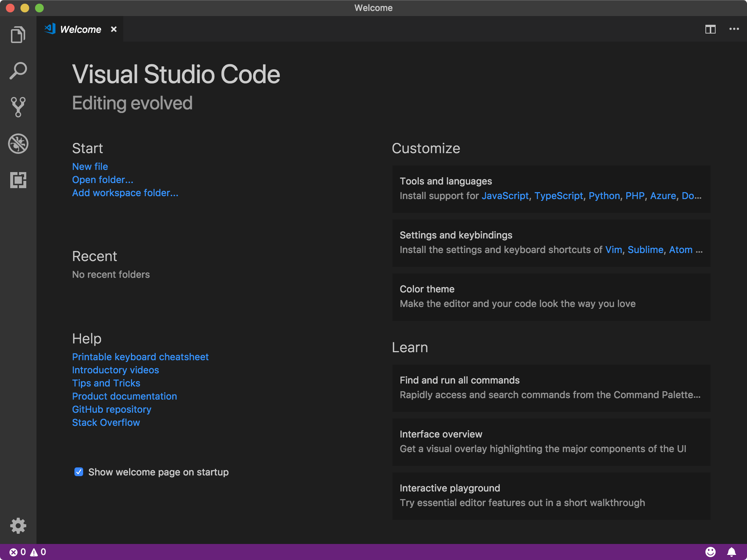Open the Introductory videos link

click(x=116, y=370)
